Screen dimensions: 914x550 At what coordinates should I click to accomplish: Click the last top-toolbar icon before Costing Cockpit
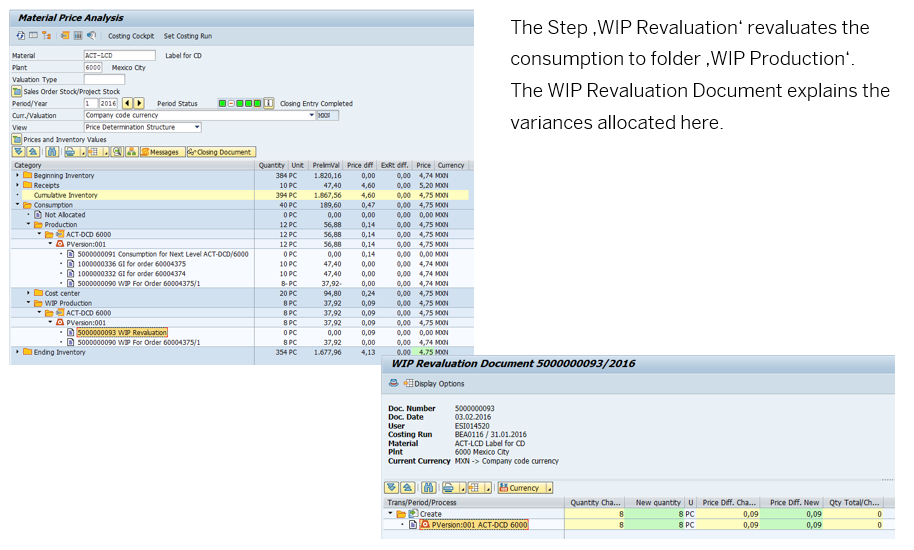pos(92,36)
